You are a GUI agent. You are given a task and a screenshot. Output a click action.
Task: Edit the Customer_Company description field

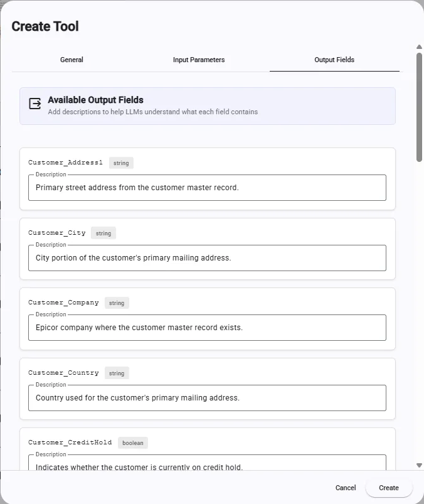207,328
